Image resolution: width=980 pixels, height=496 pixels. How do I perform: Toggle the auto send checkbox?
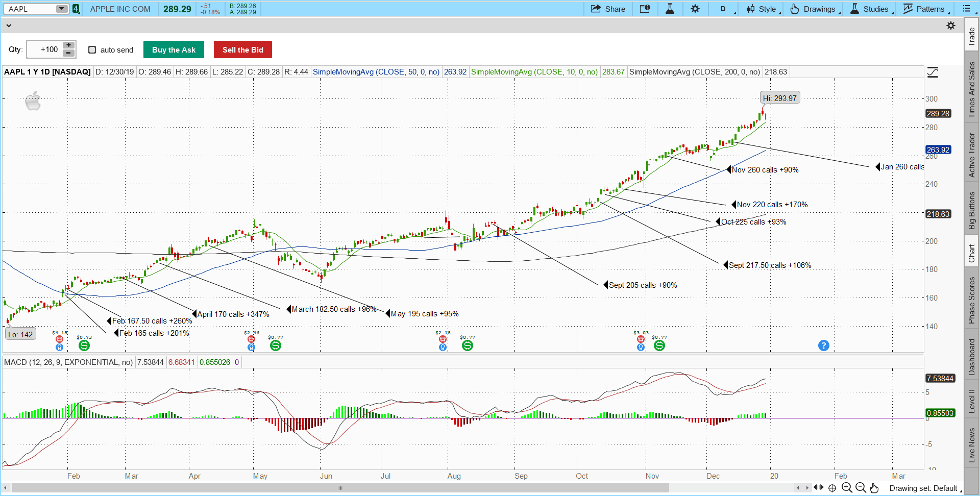pyautogui.click(x=92, y=50)
